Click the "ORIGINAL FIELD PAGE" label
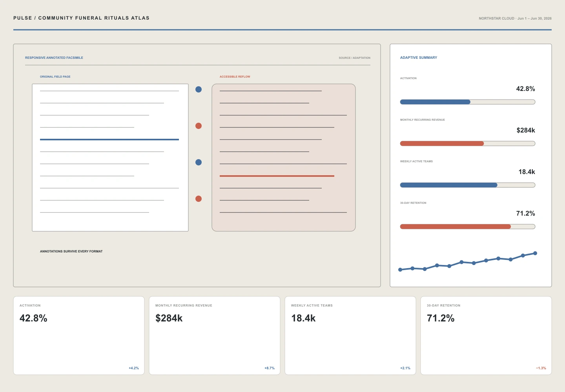565x392 pixels. tap(55, 77)
